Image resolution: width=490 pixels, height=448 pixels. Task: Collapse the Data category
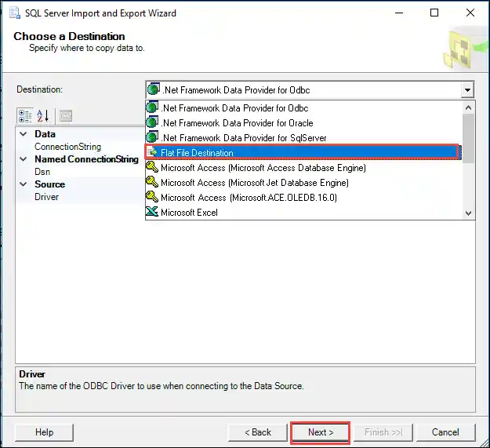[x=23, y=134]
